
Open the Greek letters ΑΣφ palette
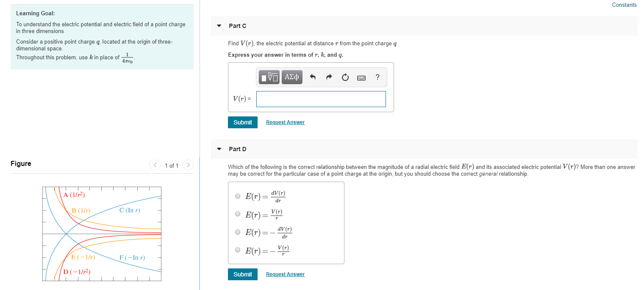291,77
